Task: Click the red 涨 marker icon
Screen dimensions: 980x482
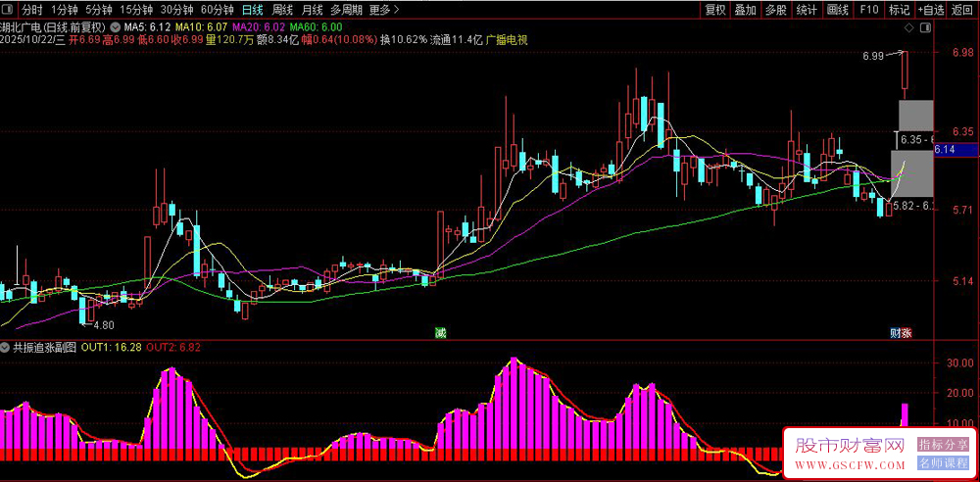Action: pyautogui.click(x=906, y=333)
